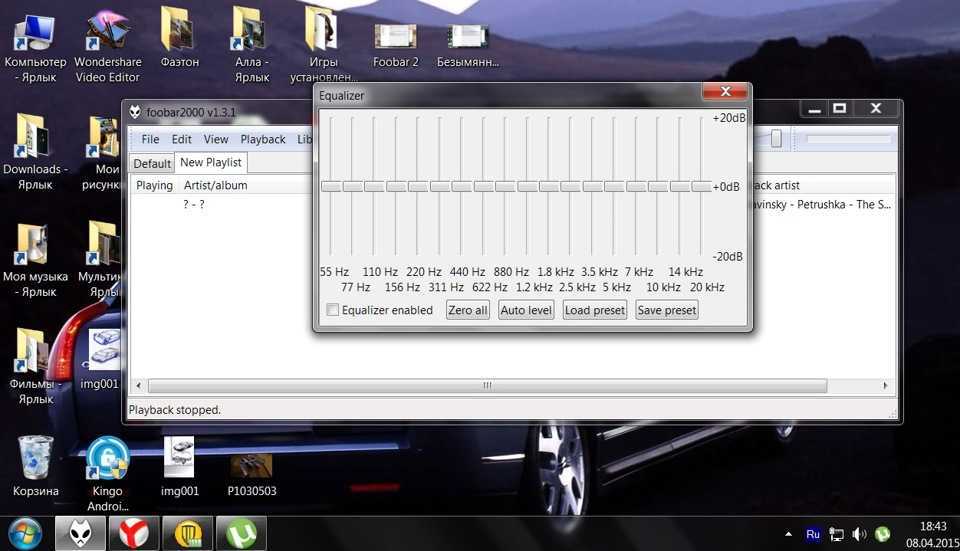
Task: Open the uTorrent taskbar icon
Action: (241, 534)
